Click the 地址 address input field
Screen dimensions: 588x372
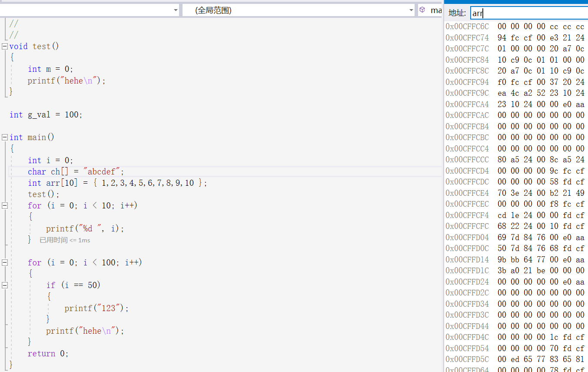[x=529, y=13]
